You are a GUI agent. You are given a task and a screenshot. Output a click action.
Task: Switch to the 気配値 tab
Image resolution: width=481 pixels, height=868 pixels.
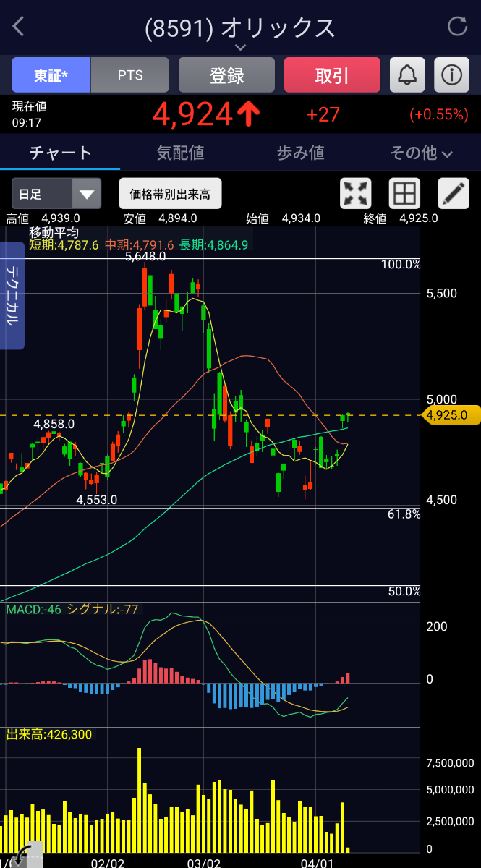(x=180, y=153)
